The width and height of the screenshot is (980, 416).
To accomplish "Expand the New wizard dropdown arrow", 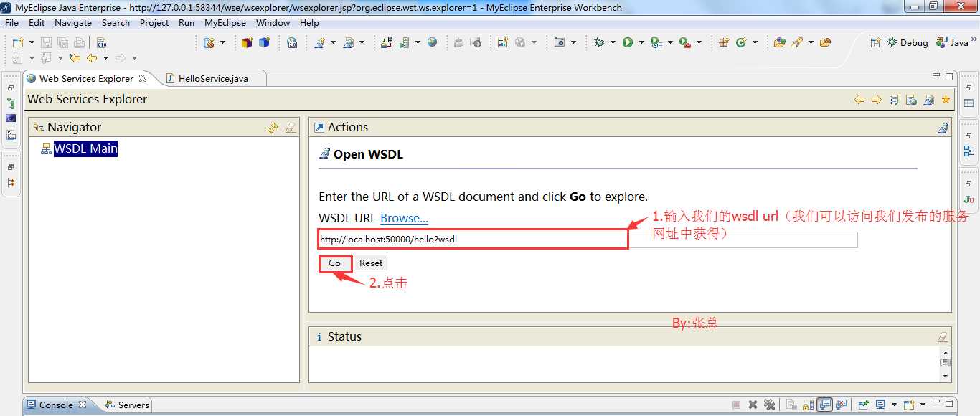I will (32, 43).
